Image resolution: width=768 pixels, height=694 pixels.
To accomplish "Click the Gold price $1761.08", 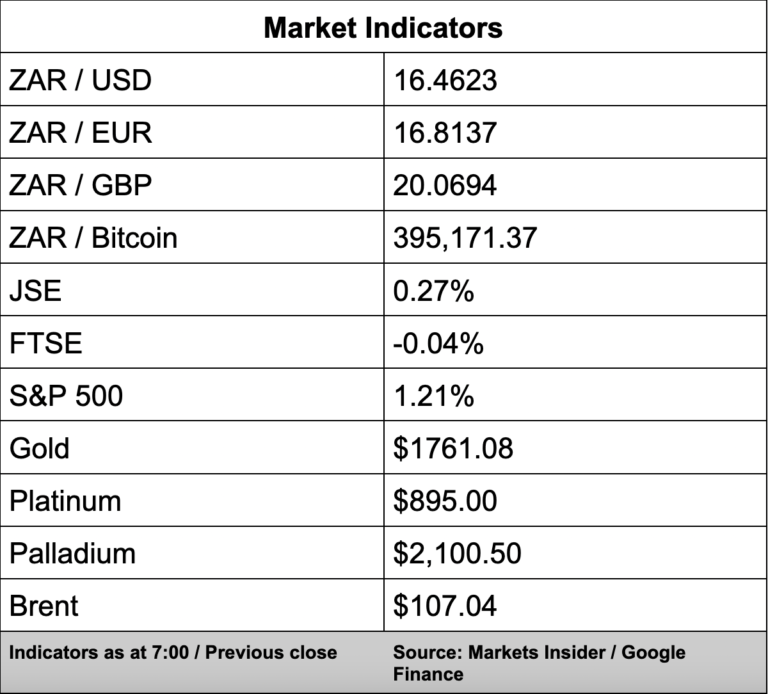I will click(x=453, y=448).
